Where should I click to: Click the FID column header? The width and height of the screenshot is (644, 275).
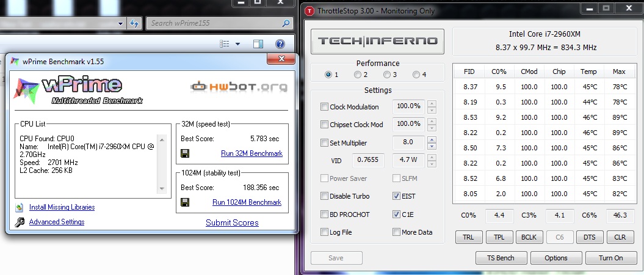(x=469, y=71)
